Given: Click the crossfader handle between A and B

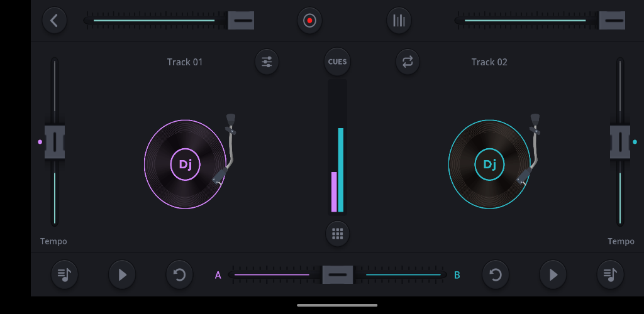Looking at the screenshot, I should (x=338, y=274).
